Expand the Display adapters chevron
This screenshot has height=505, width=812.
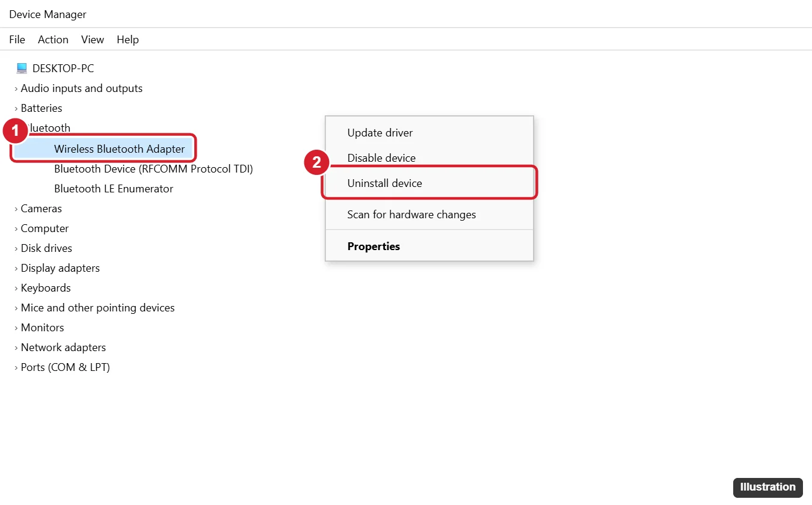(16, 269)
